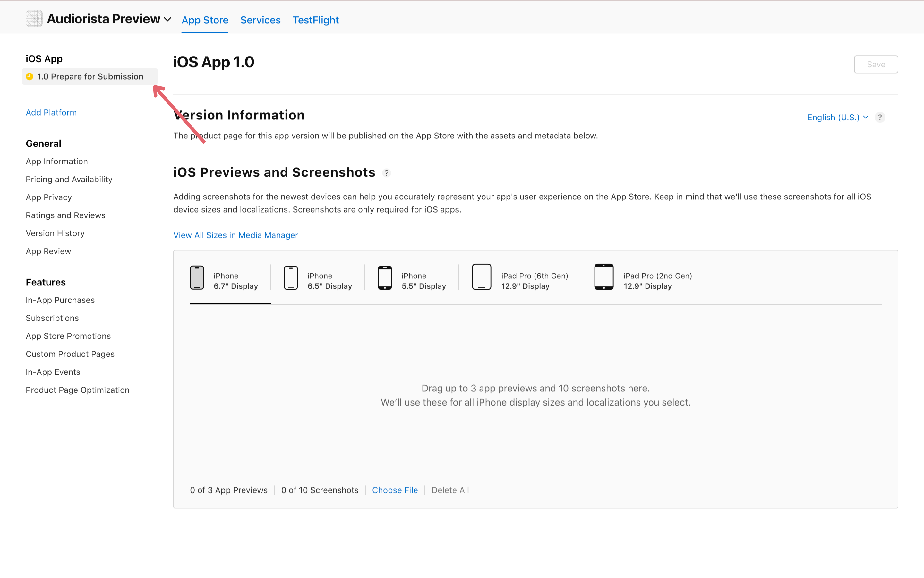The height and width of the screenshot is (578, 924).
Task: Open View All Sizes in Media Manager
Action: point(235,235)
